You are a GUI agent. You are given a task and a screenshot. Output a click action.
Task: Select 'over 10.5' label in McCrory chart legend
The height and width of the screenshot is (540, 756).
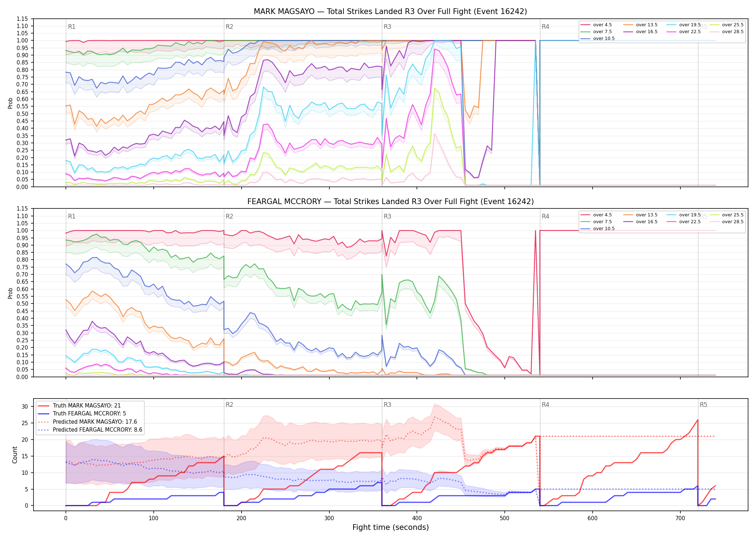tap(604, 229)
